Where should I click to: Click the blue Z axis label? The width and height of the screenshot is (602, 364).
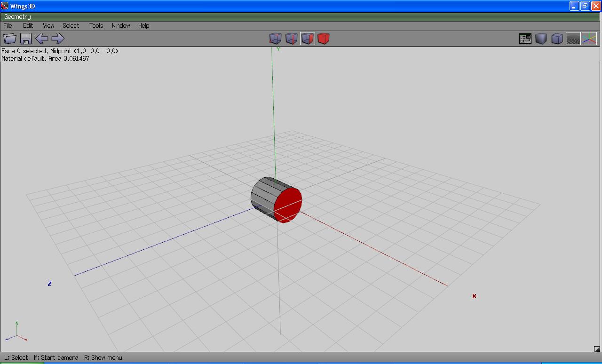click(49, 284)
